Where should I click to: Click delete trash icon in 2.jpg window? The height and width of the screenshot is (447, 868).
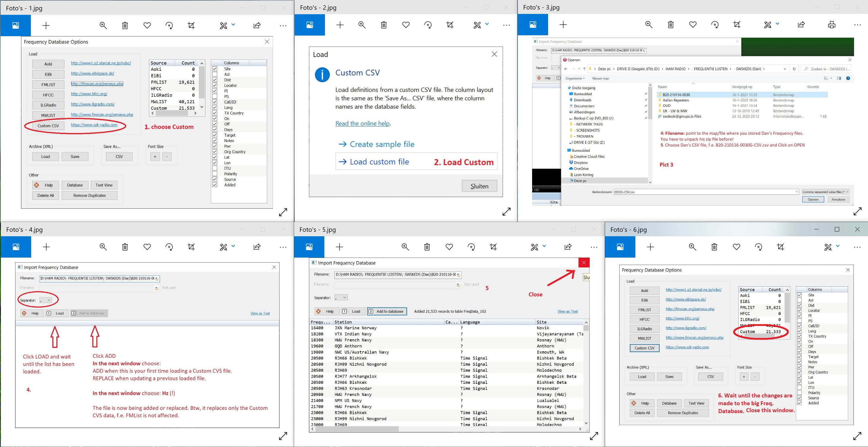point(383,25)
